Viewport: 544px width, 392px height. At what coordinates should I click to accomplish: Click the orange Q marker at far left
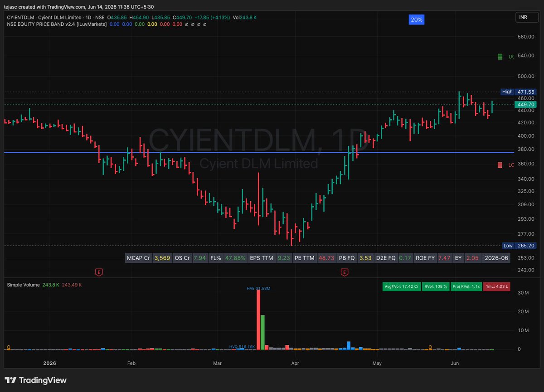8,347
